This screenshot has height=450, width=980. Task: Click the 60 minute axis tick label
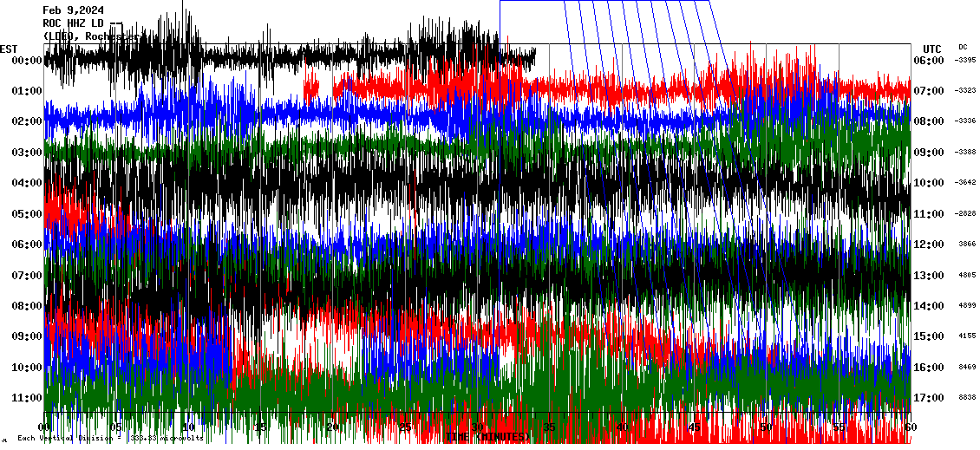[x=909, y=427]
